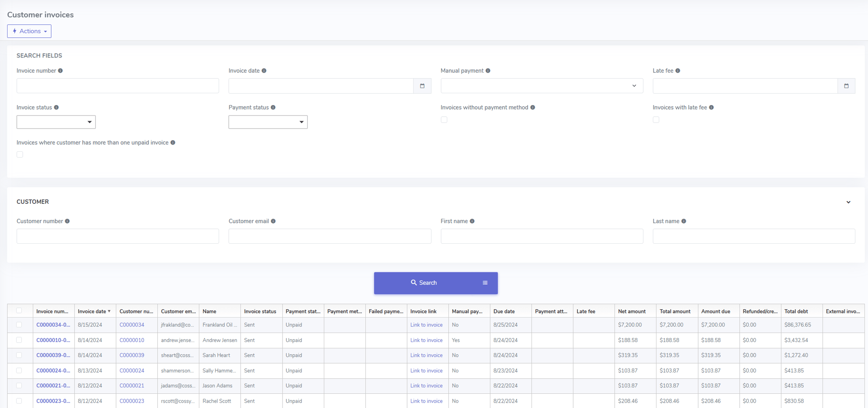The width and height of the screenshot is (868, 408).
Task: Open the Payment status dropdown
Action: (x=268, y=122)
